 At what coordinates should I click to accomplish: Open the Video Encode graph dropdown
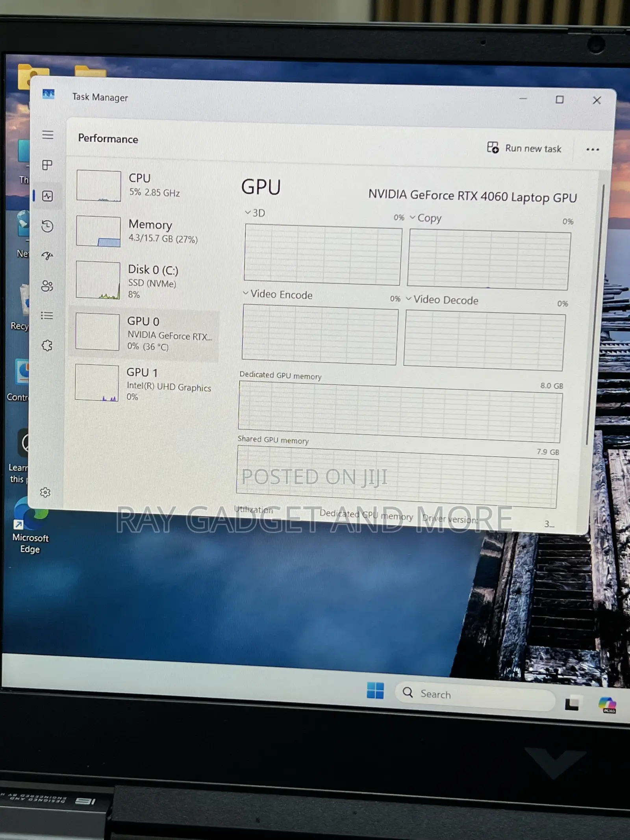coord(278,294)
